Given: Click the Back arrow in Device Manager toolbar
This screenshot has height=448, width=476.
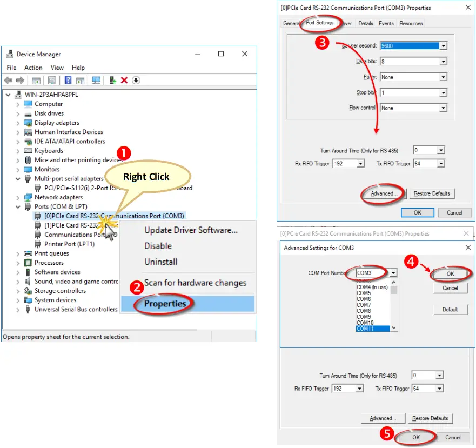Looking at the screenshot, I should coord(9,81).
